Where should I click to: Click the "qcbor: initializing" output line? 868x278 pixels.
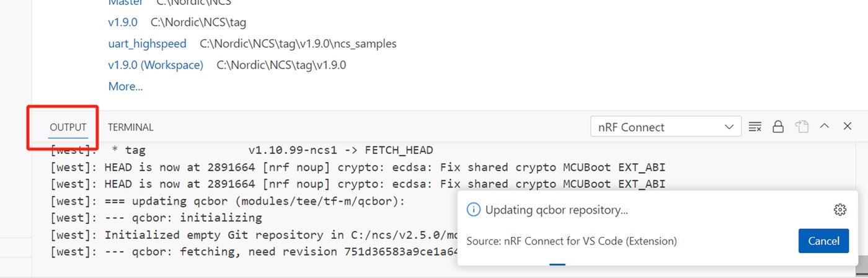(x=183, y=218)
